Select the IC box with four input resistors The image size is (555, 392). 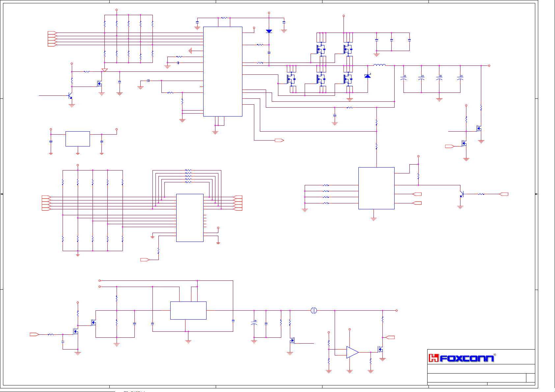click(376, 188)
